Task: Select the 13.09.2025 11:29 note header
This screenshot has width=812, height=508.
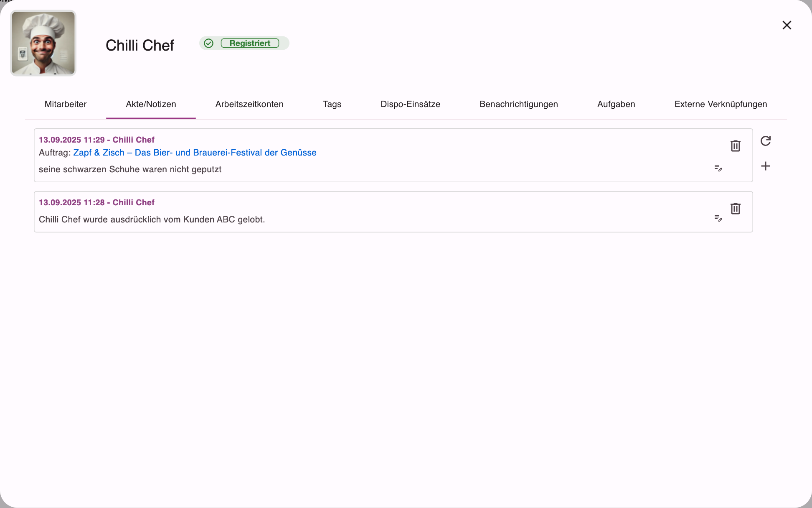Action: tap(96, 140)
